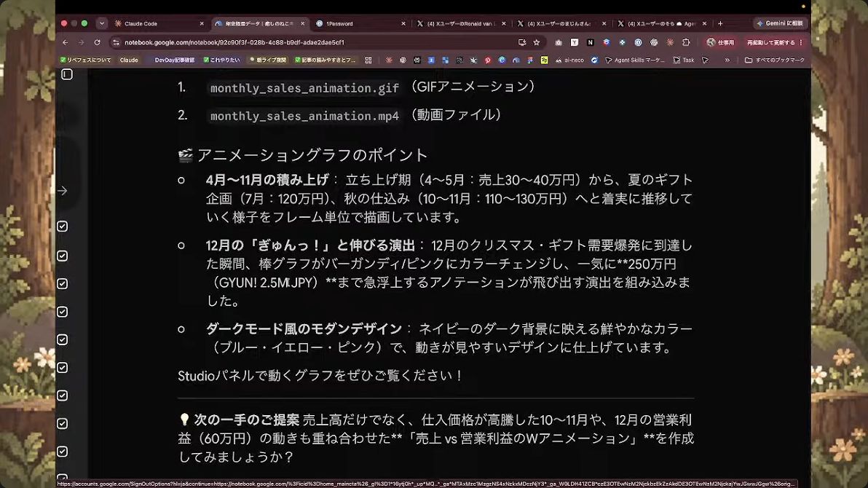Screen dimensions: 868x488
Task: Open これやりたい bookmark
Action: [x=221, y=60]
